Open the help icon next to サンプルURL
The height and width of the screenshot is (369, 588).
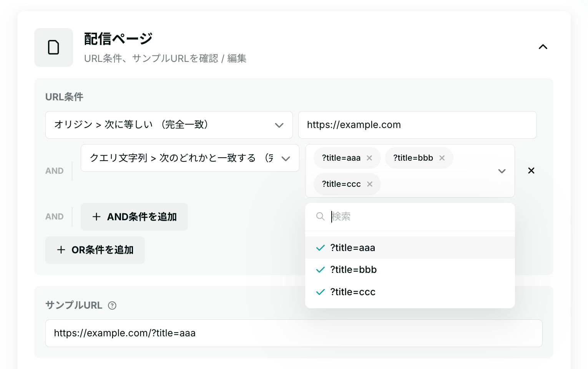[112, 305]
